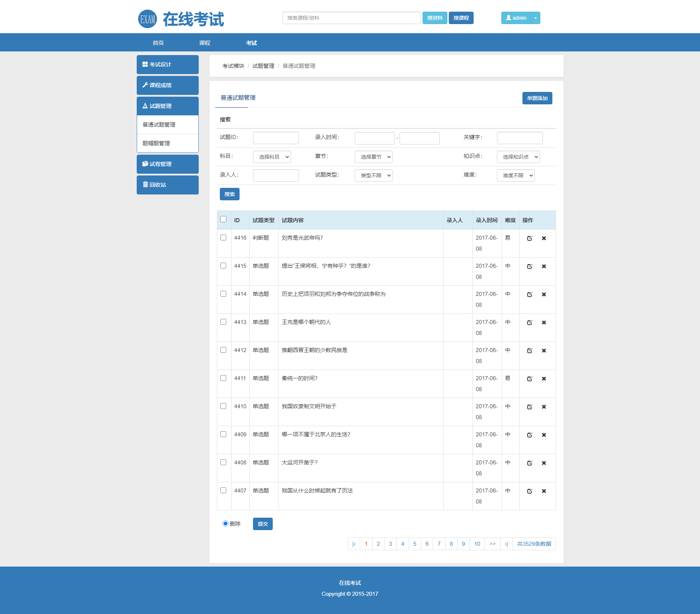
Task: Open the 选择科目 subject dropdown
Action: 272,157
